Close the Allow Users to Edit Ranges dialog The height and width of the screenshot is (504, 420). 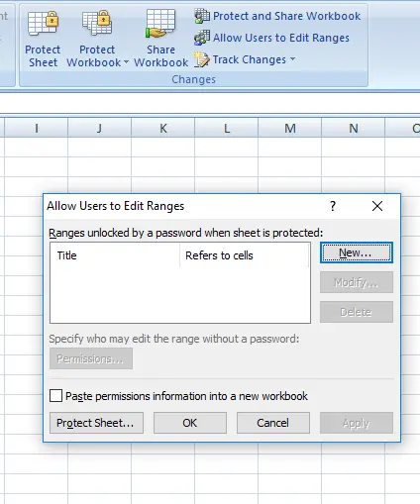[377, 206]
